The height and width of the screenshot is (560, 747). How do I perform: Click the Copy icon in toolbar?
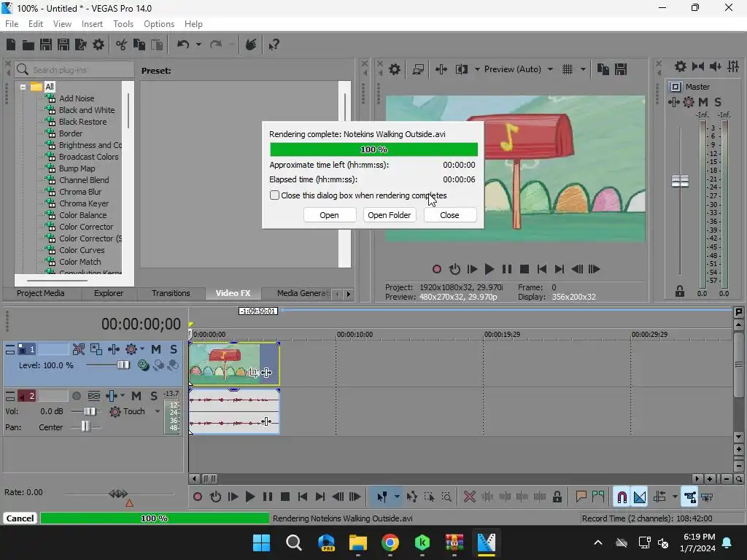(139, 44)
